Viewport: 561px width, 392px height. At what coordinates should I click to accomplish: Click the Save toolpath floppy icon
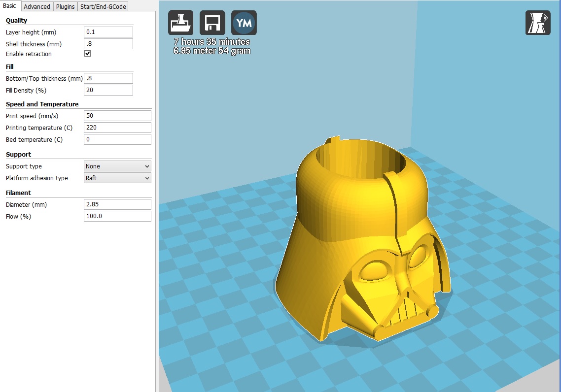212,23
